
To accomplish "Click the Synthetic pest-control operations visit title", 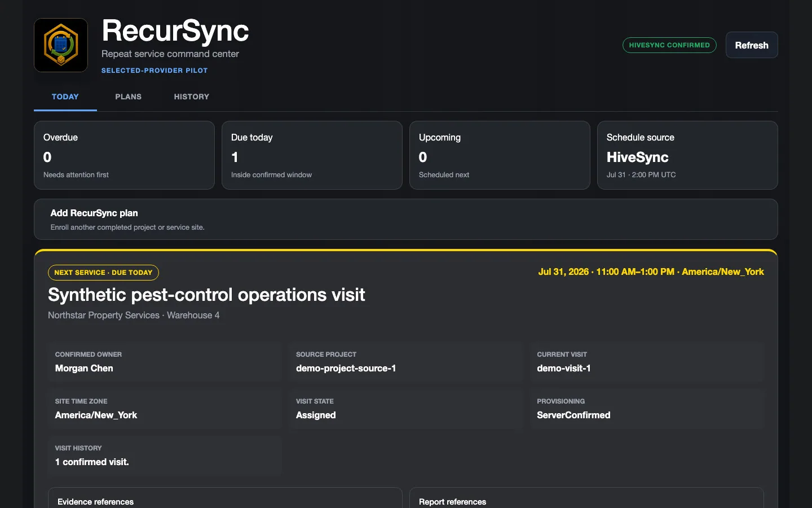I will (206, 295).
